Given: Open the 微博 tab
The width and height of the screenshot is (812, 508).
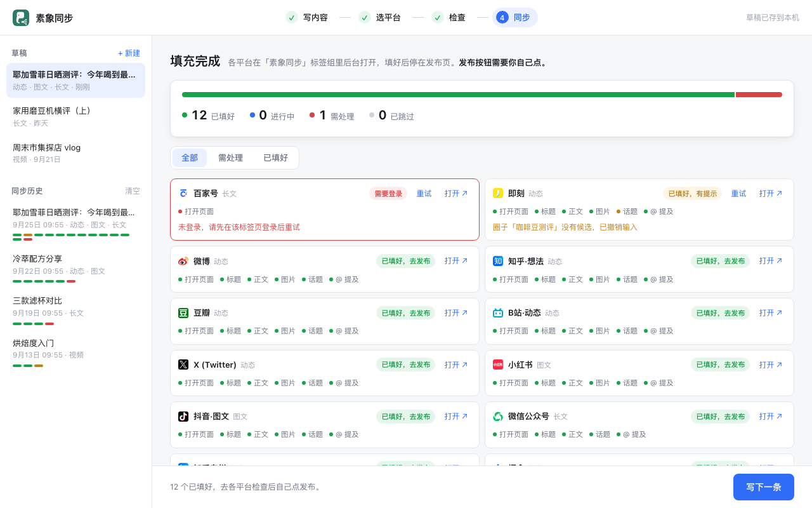Looking at the screenshot, I should point(456,261).
